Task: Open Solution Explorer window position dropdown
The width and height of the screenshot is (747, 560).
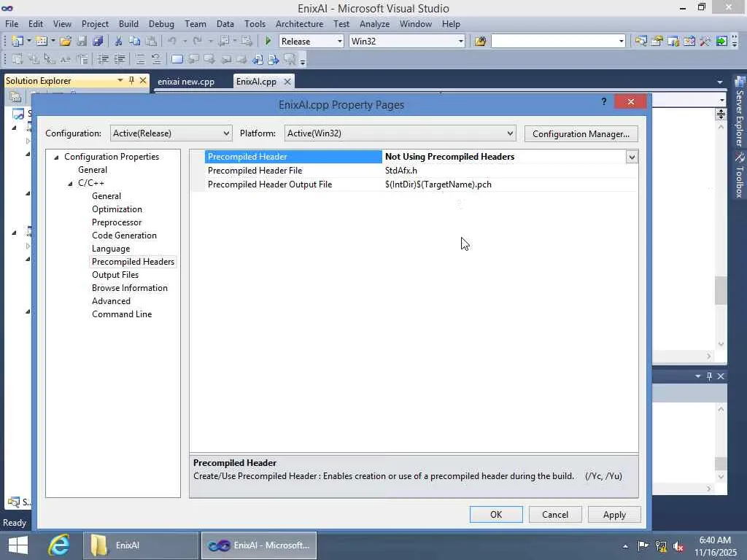Action: [x=120, y=80]
